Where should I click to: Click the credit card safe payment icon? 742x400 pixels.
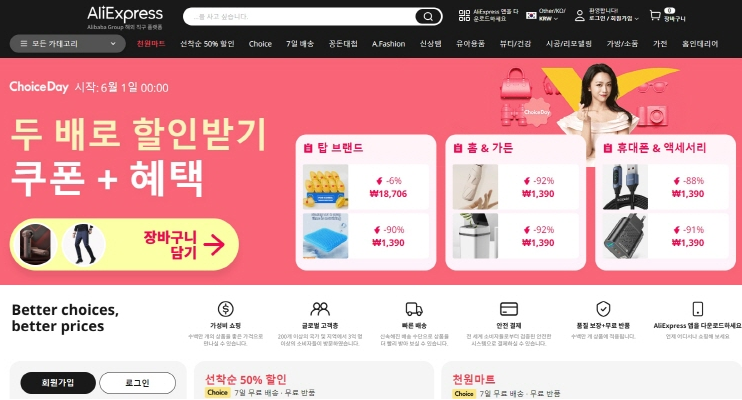click(509, 309)
